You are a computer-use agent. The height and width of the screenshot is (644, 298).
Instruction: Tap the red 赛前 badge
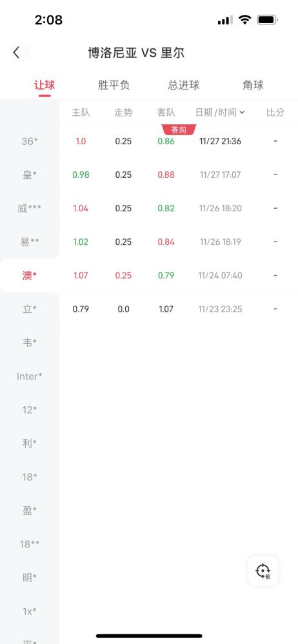coord(179,130)
